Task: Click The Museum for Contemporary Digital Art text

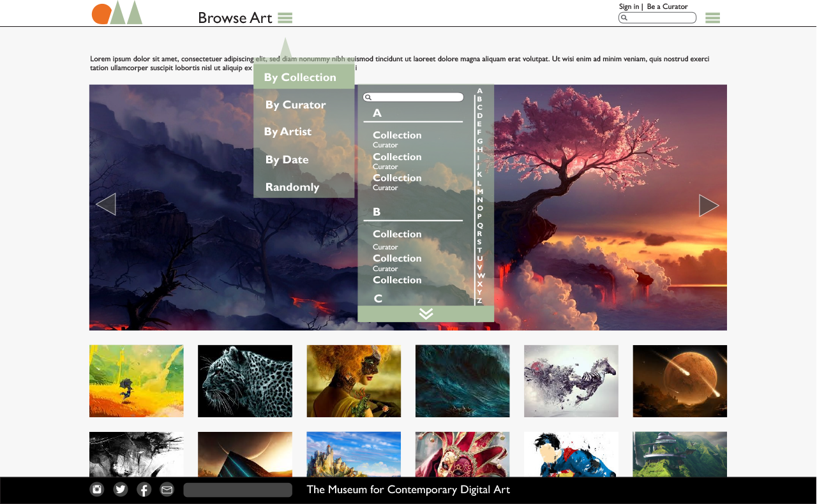Action: (408, 489)
